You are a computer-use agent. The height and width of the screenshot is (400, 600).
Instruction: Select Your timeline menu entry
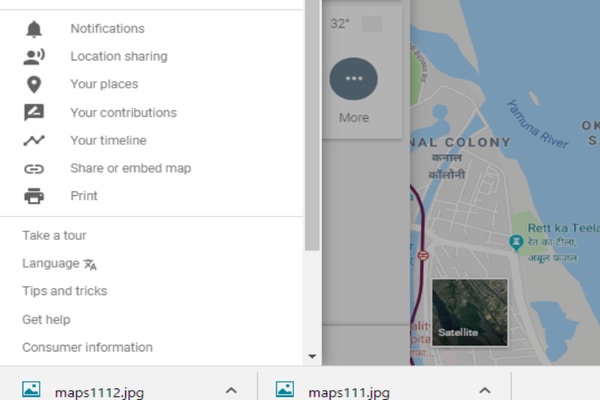(108, 140)
